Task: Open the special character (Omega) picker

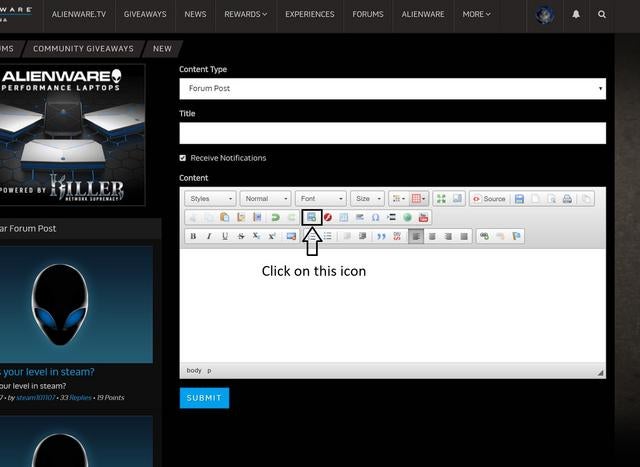Action: [376, 218]
